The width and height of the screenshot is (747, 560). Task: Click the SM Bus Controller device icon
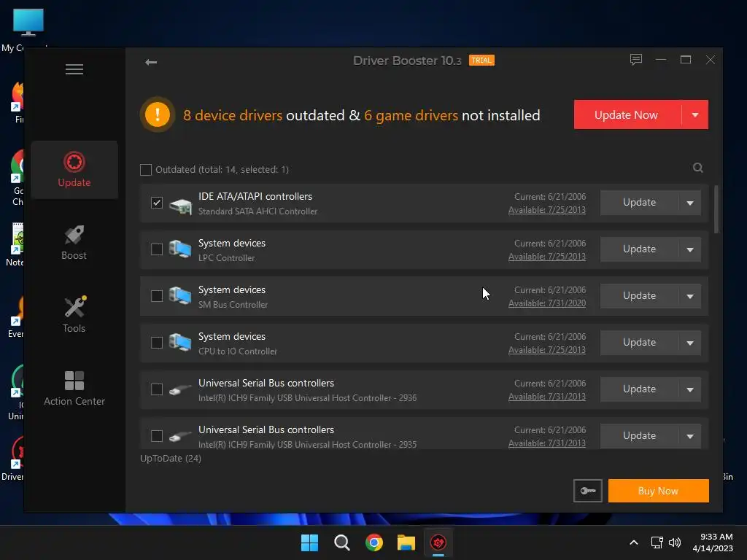(181, 296)
